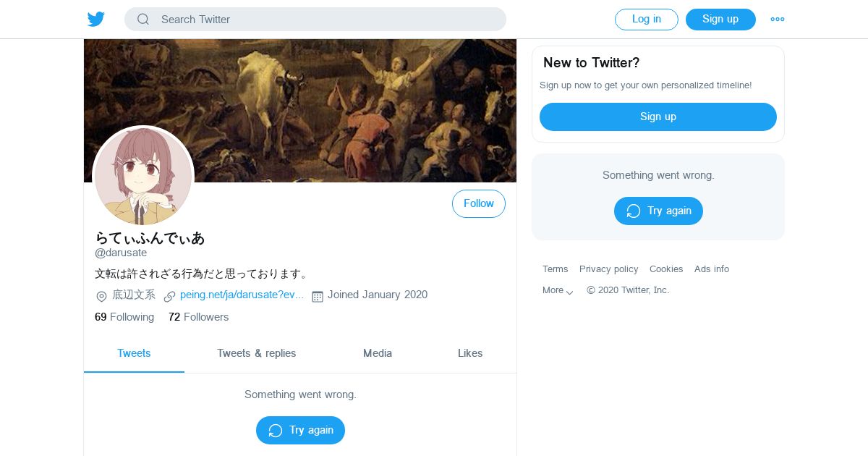Click the link chain icon before peing.net
The height and width of the screenshot is (456, 868).
169,296
